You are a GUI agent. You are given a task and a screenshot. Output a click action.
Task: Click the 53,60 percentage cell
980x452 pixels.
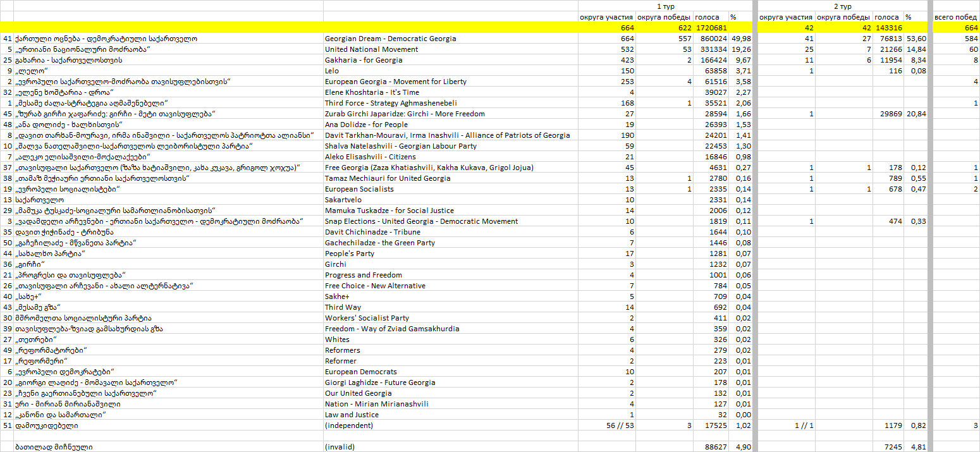pyautogui.click(x=915, y=39)
